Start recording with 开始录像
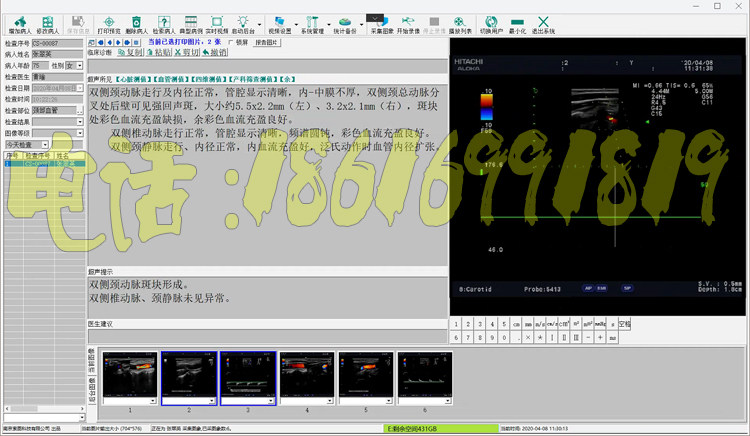Screen dimensions: 750x436 tap(408, 25)
